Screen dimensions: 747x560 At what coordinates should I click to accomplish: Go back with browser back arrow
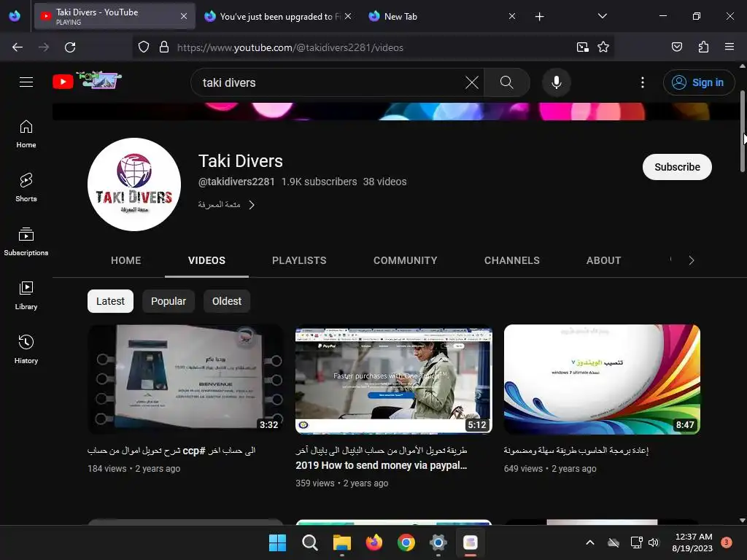pyautogui.click(x=18, y=47)
